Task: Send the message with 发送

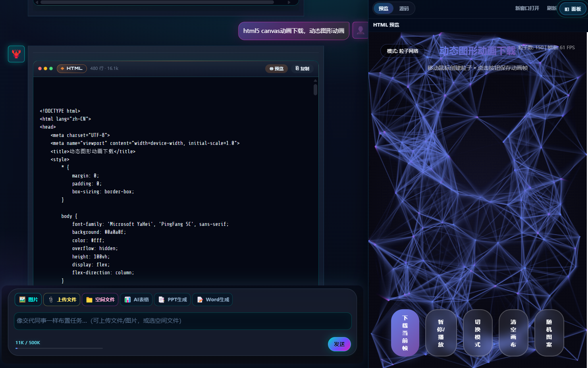Action: [339, 344]
